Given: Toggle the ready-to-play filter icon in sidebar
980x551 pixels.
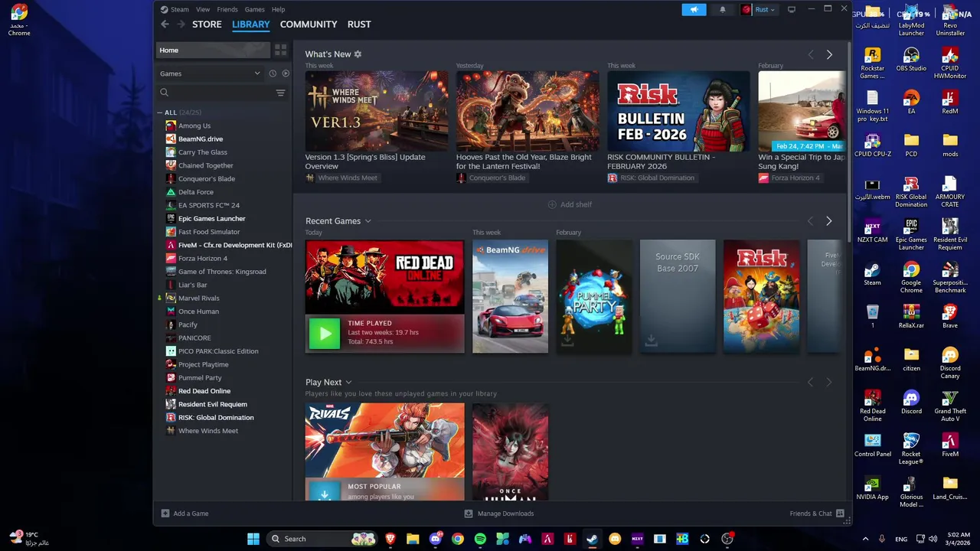Looking at the screenshot, I should click(x=286, y=73).
